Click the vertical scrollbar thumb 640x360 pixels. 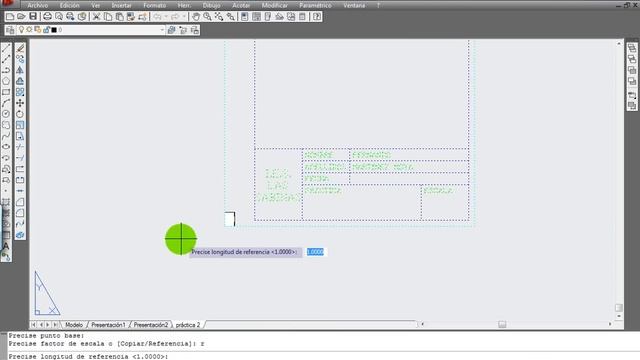pyautogui.click(x=619, y=307)
